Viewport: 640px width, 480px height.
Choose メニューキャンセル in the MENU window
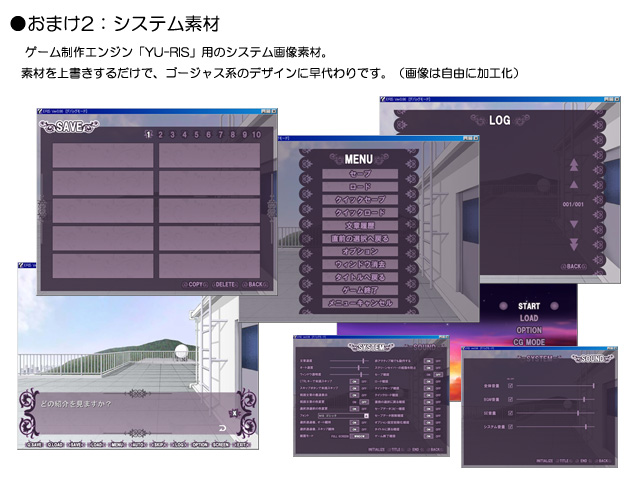[x=360, y=303]
